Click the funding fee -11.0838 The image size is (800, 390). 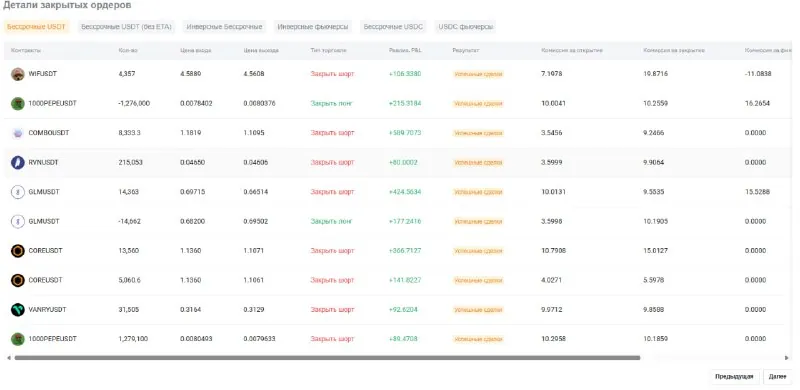pos(758,74)
